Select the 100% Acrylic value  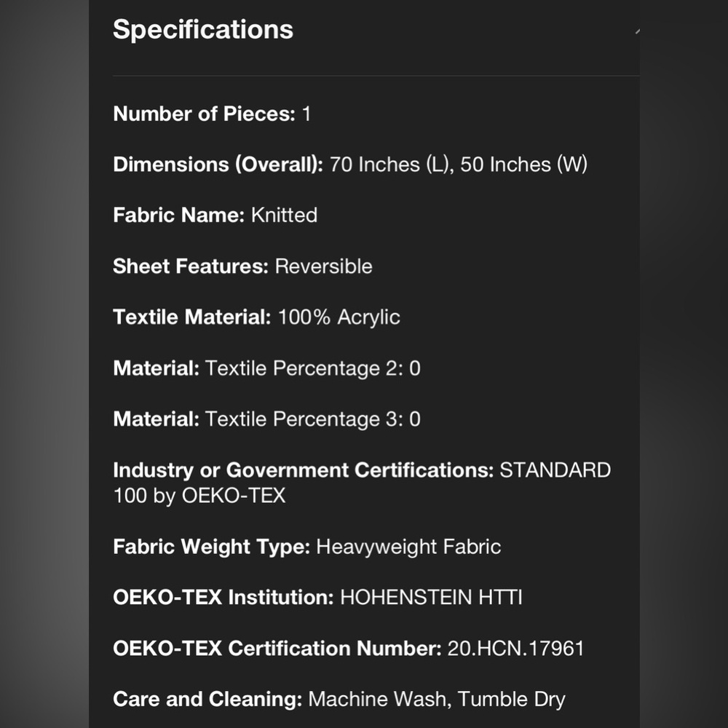[x=339, y=317]
